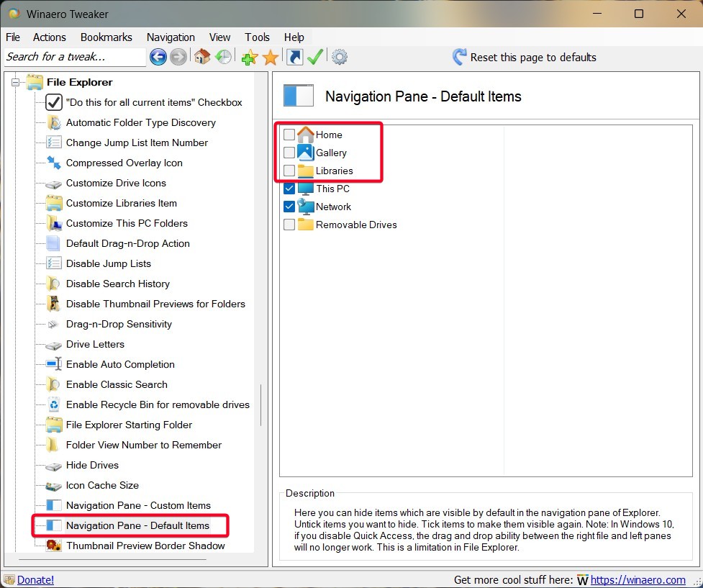Image resolution: width=703 pixels, height=588 pixels.
Task: Select Customize Libraries Item
Action: click(121, 203)
